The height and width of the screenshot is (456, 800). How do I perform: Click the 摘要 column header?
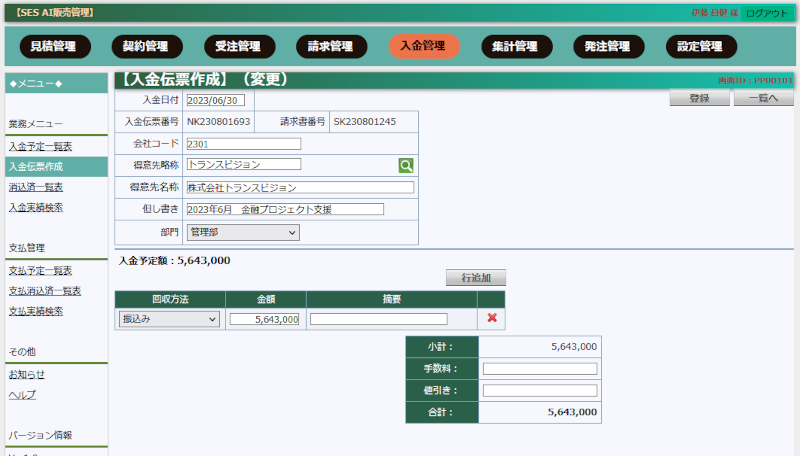392,299
